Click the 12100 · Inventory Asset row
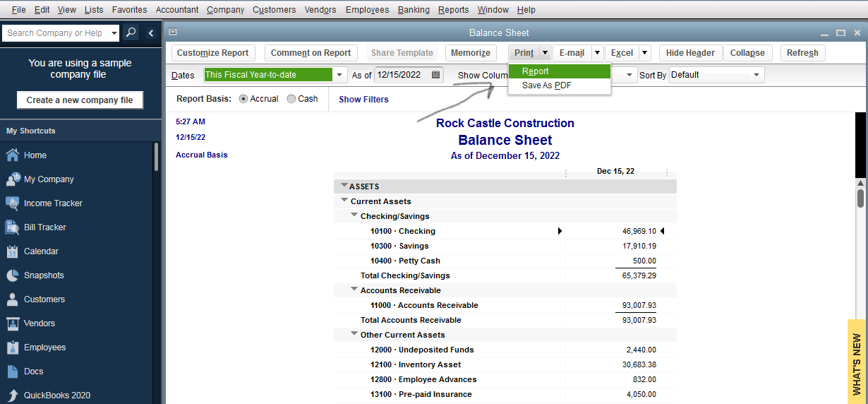868x404 pixels. pos(505,364)
